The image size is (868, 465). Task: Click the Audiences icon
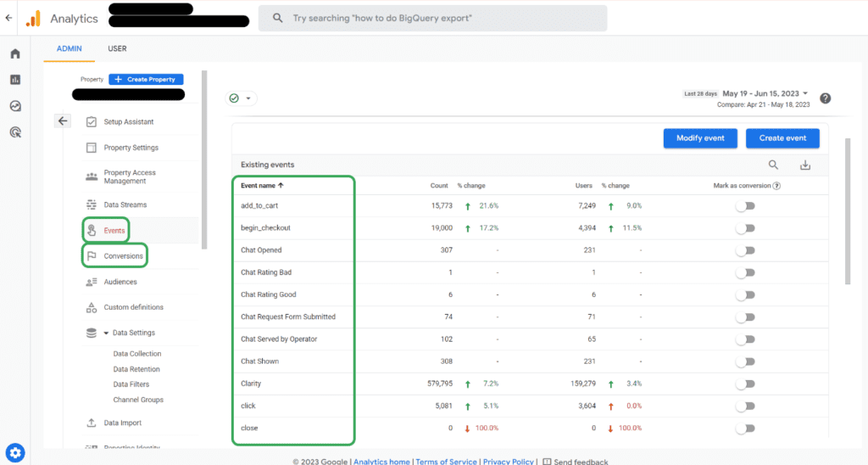click(92, 282)
